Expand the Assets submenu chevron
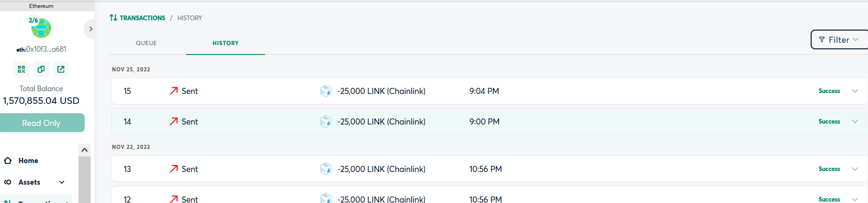Image resolution: width=868 pixels, height=203 pixels. 62,182
